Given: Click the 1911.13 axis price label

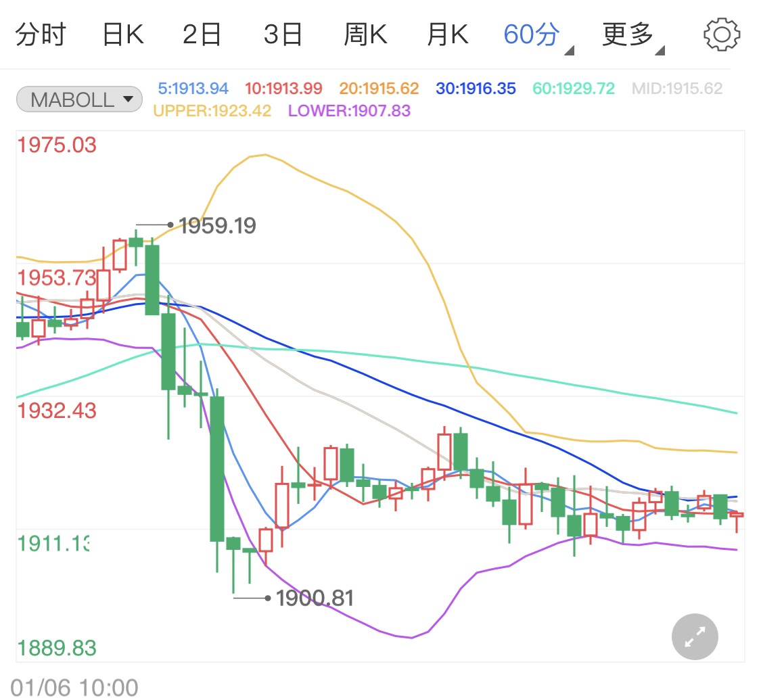Looking at the screenshot, I should click(x=53, y=544).
